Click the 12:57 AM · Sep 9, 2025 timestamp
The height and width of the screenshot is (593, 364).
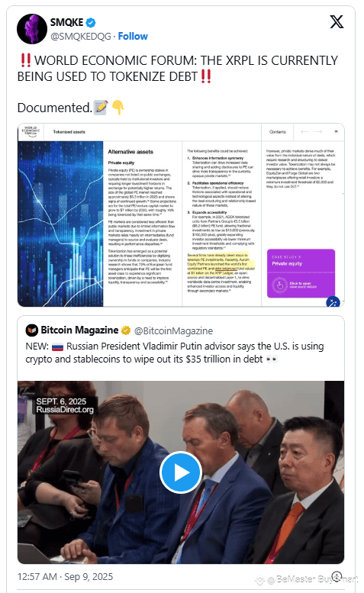(65, 577)
